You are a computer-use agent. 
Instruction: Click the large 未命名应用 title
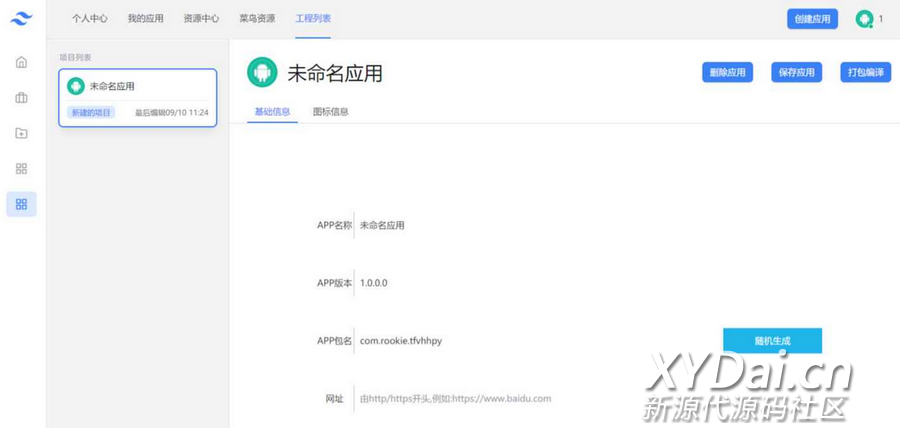(335, 73)
